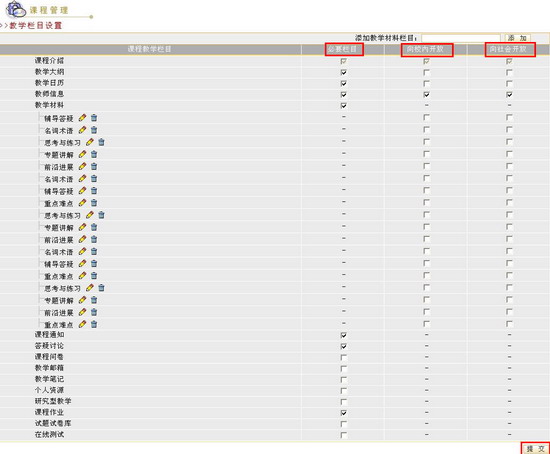The height and width of the screenshot is (454, 550).
Task: Click trash icon next to the last 思考与练习
Action: tap(101, 288)
